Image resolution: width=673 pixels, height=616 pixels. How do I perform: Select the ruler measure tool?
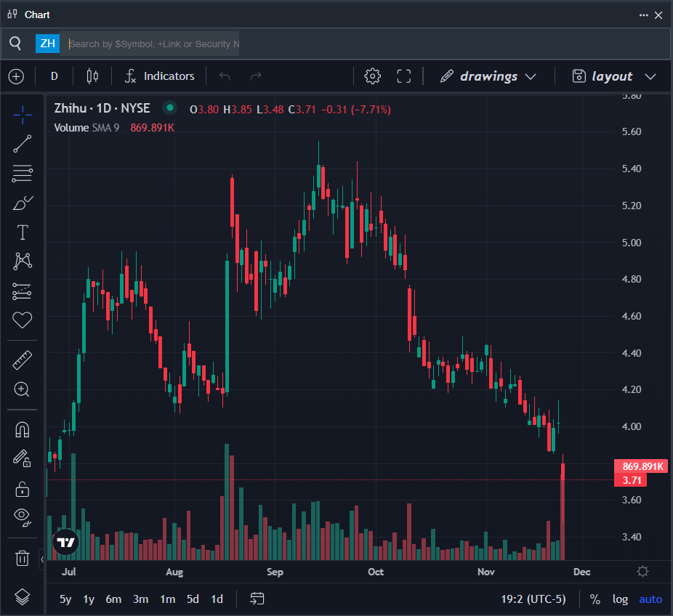[x=23, y=359]
